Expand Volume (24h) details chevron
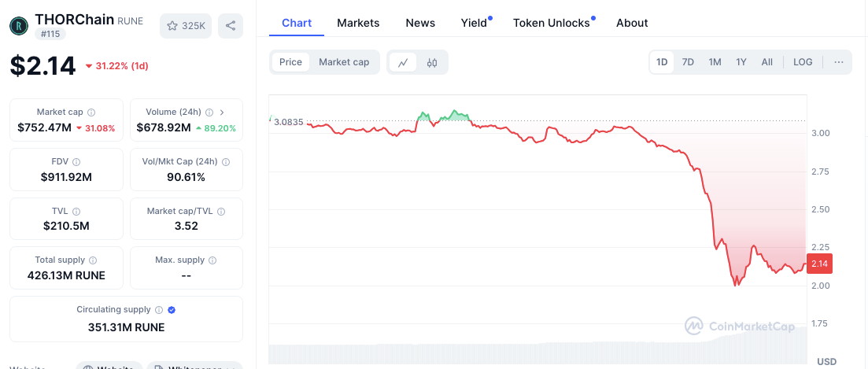The width and height of the screenshot is (868, 369). (222, 113)
